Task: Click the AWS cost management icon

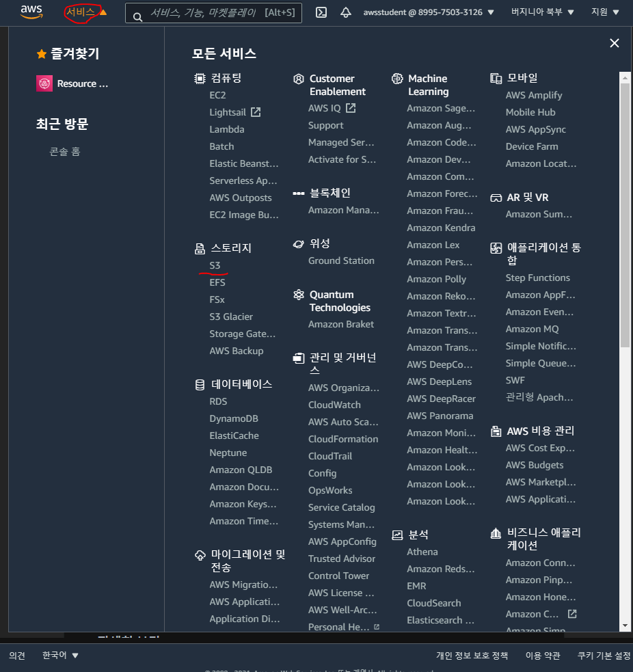Action: pos(496,431)
